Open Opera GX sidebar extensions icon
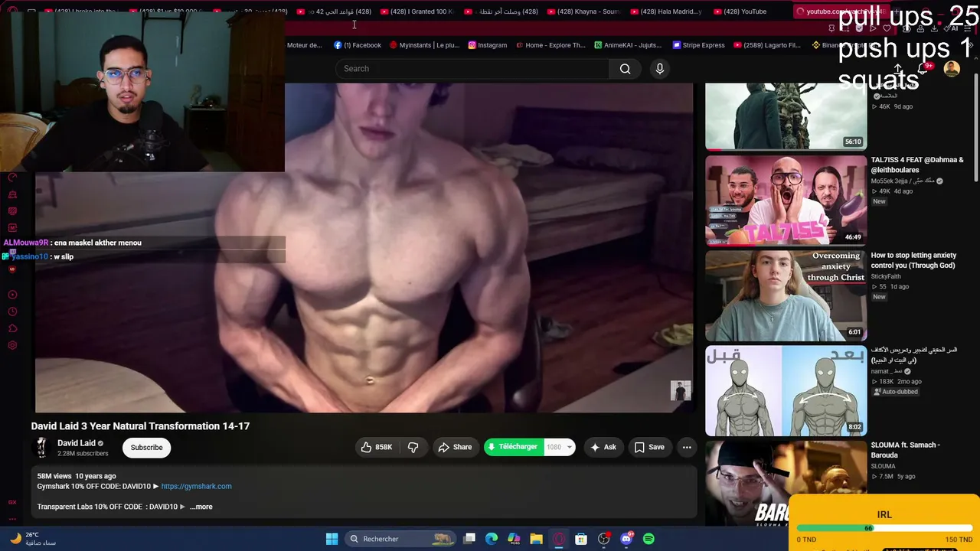The height and width of the screenshot is (551, 980). point(12,328)
